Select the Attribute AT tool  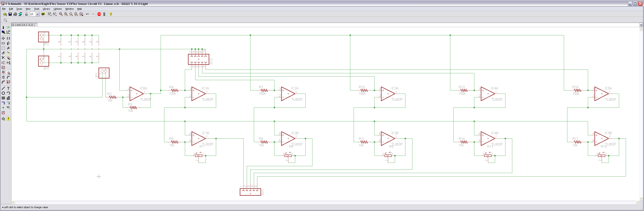click(3, 113)
